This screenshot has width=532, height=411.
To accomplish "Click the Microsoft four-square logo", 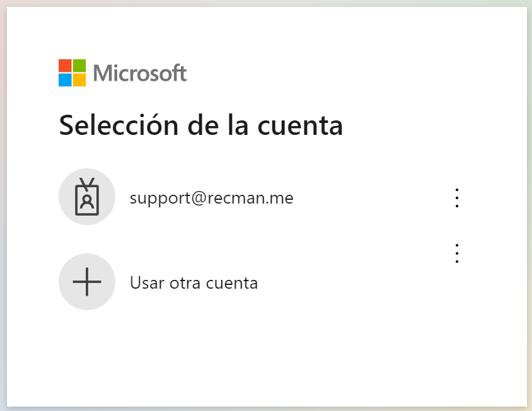I will (72, 72).
